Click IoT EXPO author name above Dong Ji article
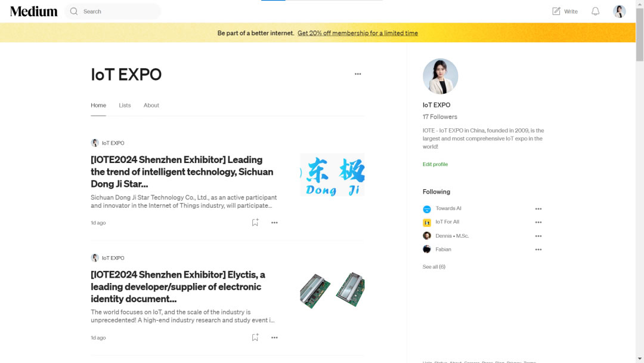Screen dimensions: 644x363 tap(113, 143)
